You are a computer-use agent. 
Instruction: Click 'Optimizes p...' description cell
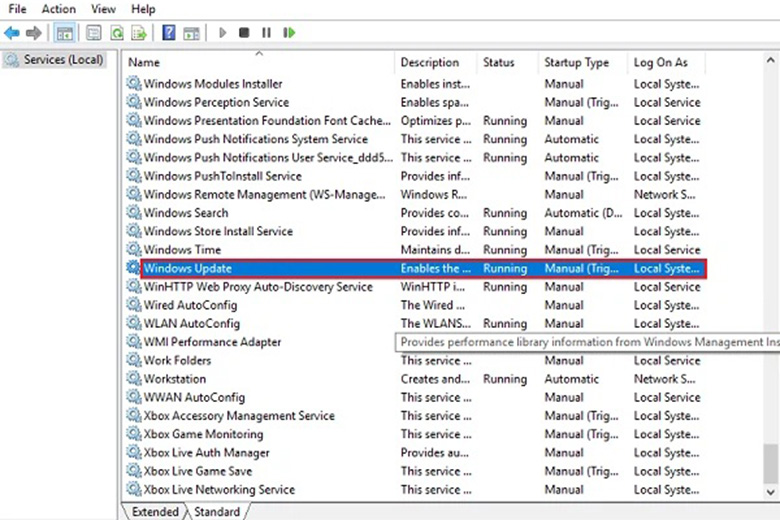tap(436, 120)
